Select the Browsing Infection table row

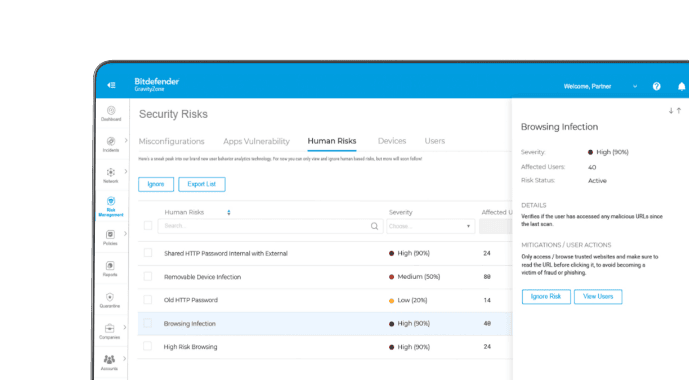(x=325, y=324)
